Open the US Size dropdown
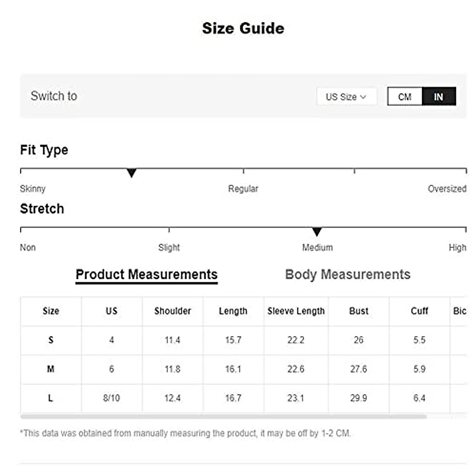The image size is (476, 476). (x=346, y=97)
